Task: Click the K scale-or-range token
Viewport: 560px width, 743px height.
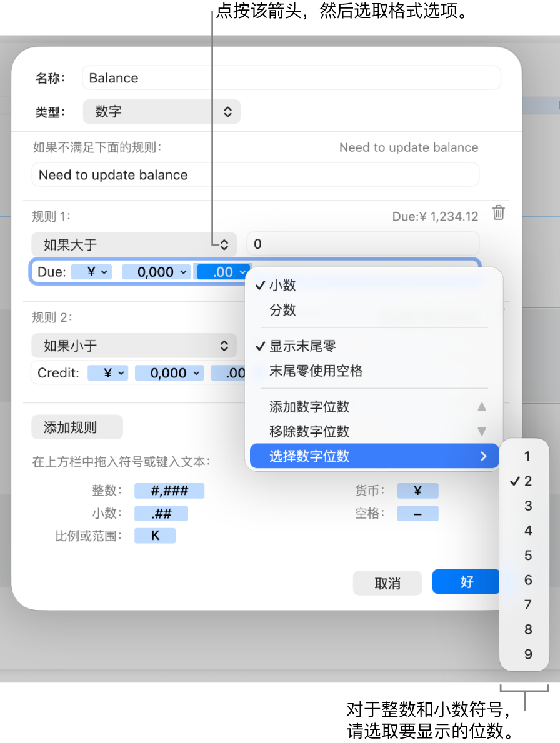Action: point(154,536)
